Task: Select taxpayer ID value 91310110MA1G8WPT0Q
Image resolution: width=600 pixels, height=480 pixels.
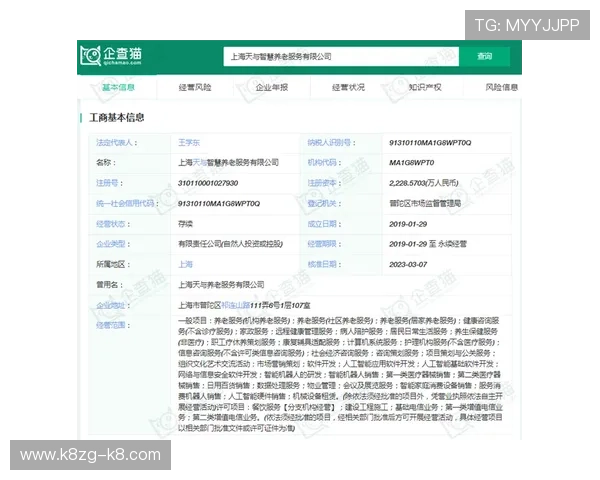Action: tap(430, 143)
